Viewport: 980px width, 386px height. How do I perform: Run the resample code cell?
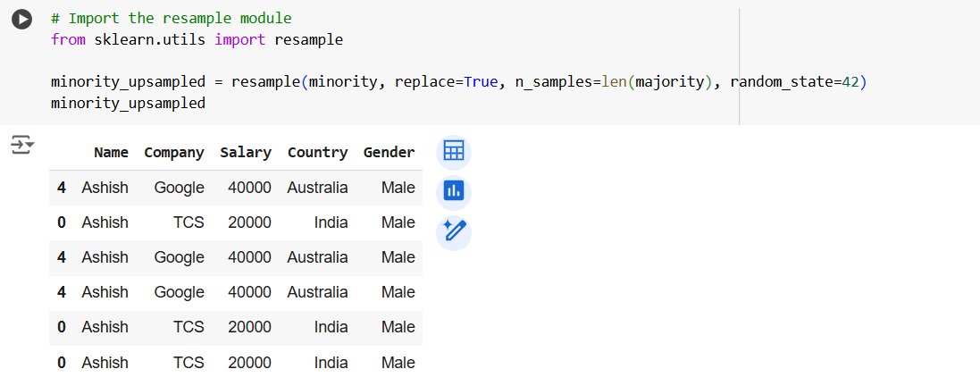(x=21, y=20)
